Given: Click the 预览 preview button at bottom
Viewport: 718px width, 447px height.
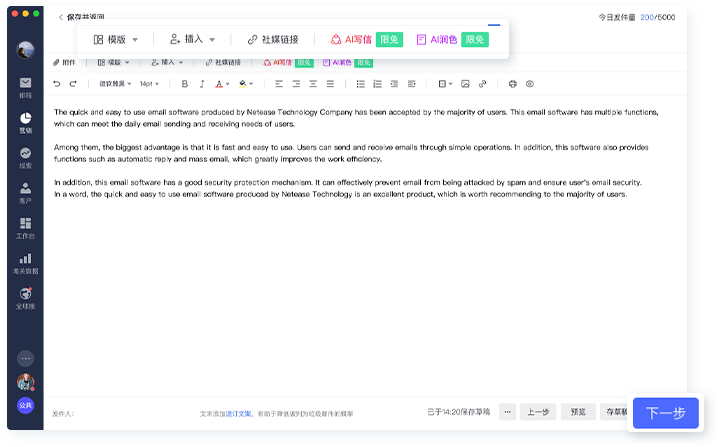Looking at the screenshot, I should coord(578,411).
